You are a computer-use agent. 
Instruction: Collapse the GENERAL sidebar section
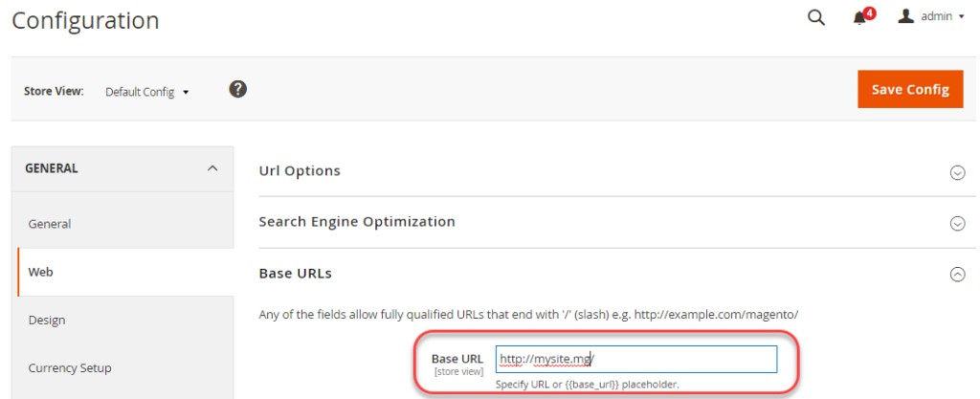click(122, 168)
